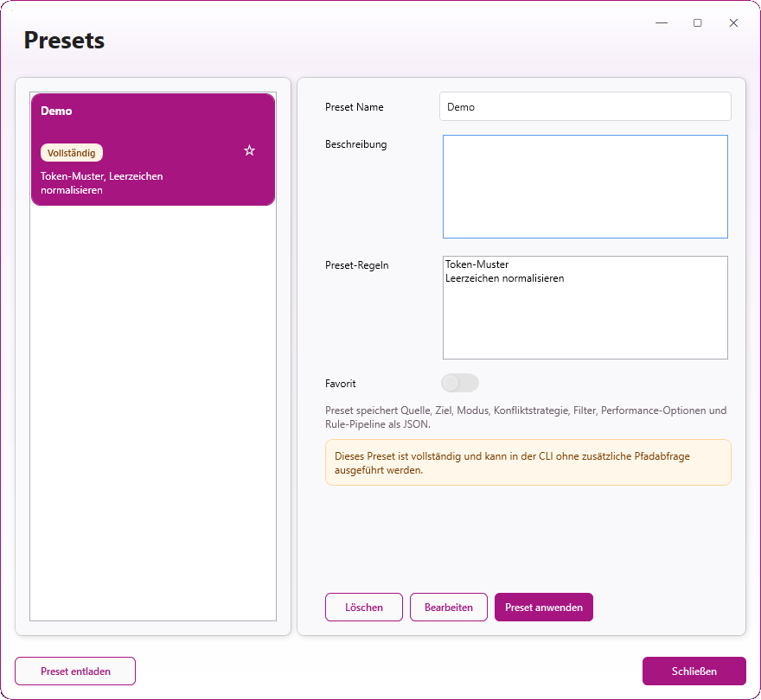
Task: Click into the Preset Name field
Action: coord(585,107)
